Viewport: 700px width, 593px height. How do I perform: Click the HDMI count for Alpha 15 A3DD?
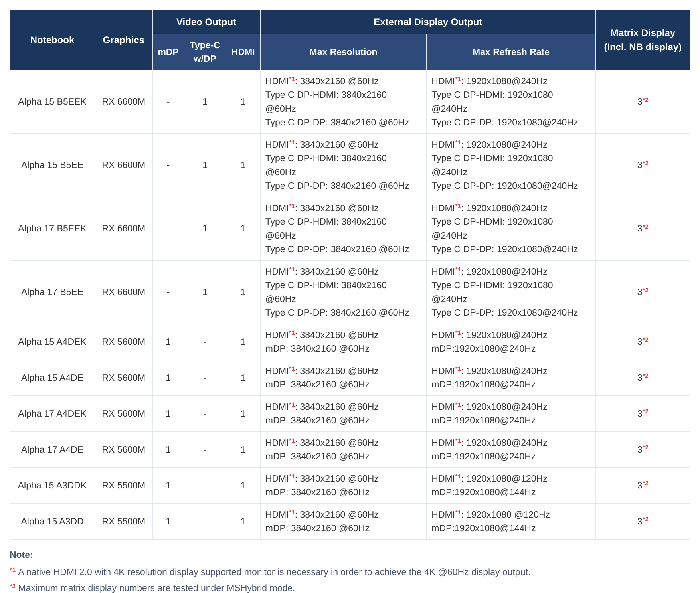tap(243, 522)
